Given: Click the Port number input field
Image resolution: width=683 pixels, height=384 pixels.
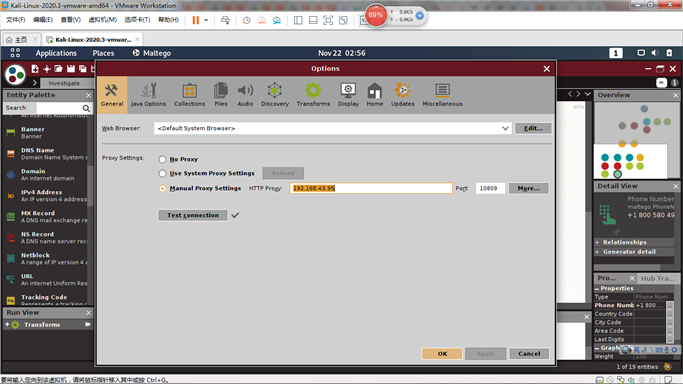Looking at the screenshot, I should coord(490,188).
